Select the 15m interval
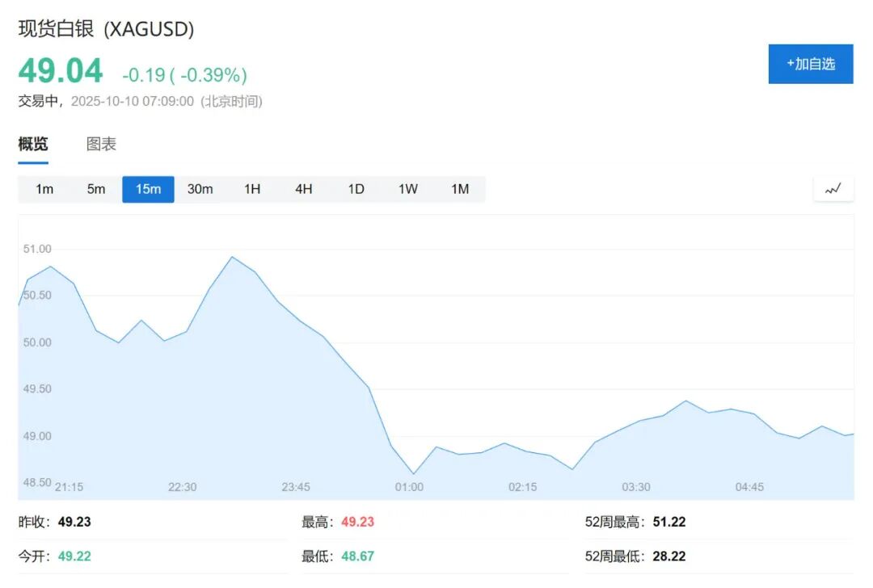The image size is (873, 588). pos(148,189)
